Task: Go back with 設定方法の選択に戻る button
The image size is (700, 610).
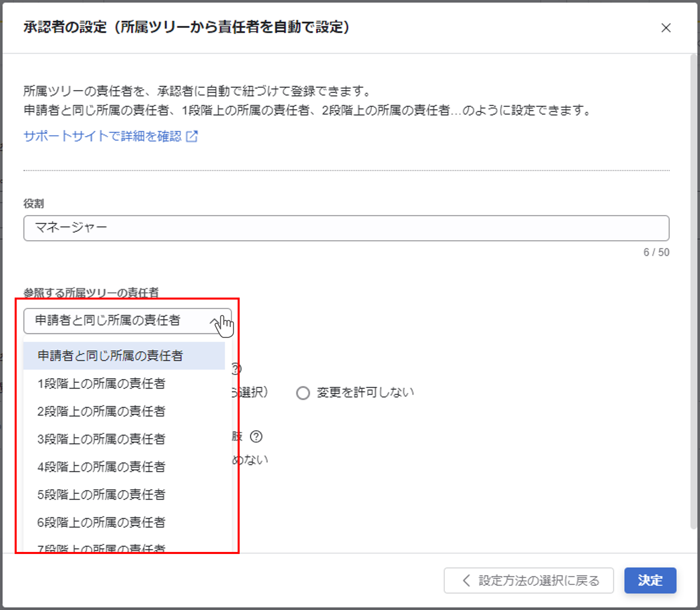Action: click(529, 580)
